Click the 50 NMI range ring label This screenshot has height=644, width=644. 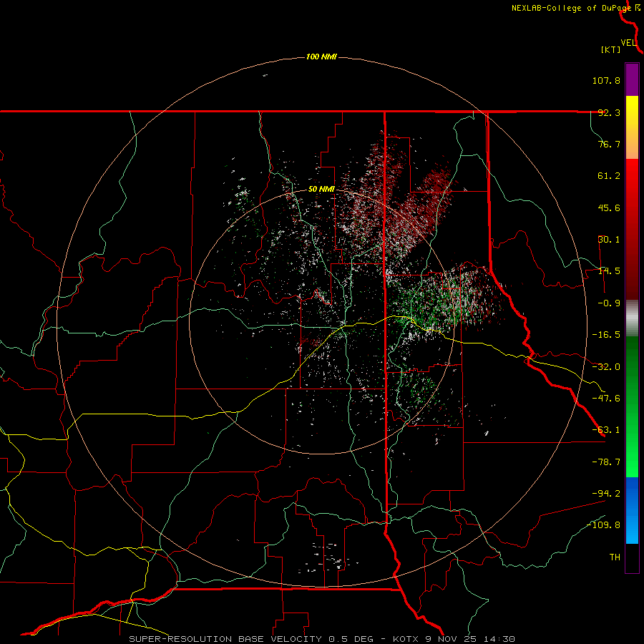(x=321, y=190)
